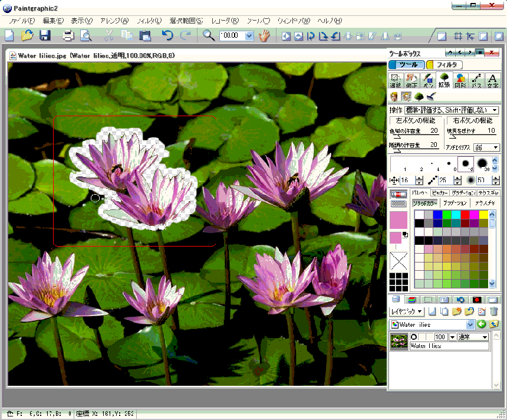The image size is (507, 420).
Task: Click the blue ツール toolbox button
Action: click(407, 65)
